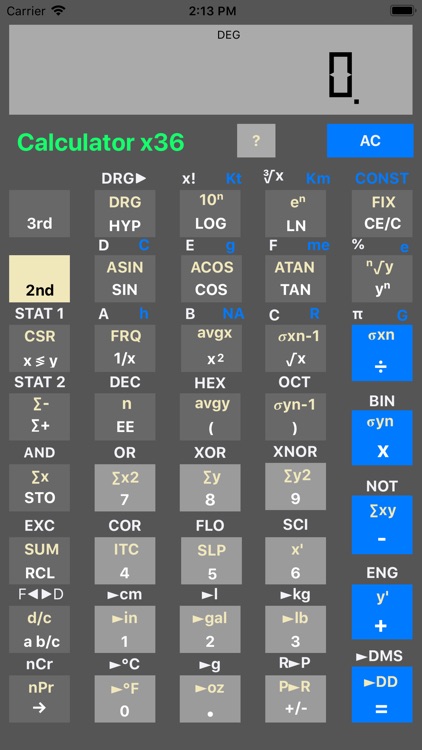Tap the square root of x key
Viewport: 422px width, 750px height.
coord(296,348)
